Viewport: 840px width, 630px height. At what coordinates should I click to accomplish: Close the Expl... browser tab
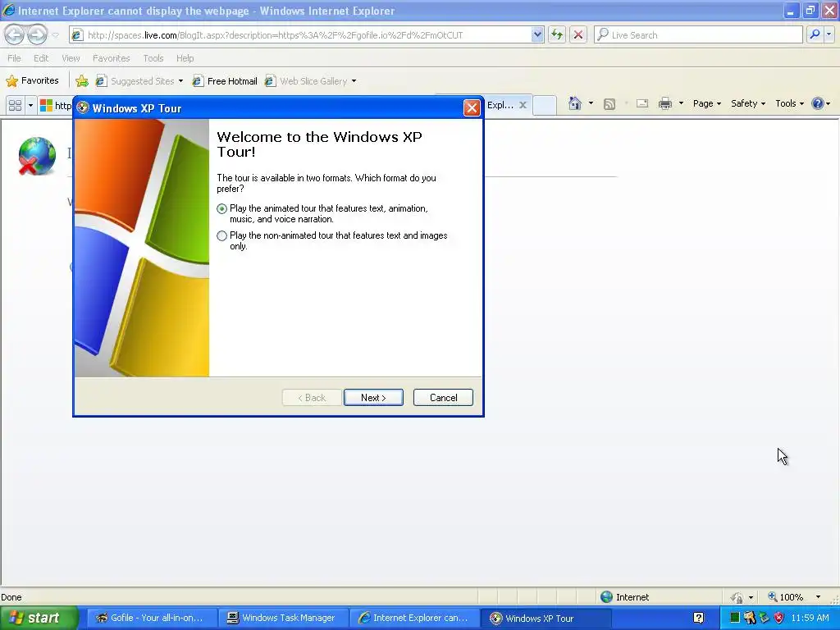pos(523,105)
